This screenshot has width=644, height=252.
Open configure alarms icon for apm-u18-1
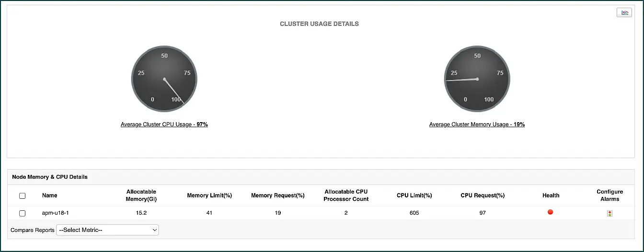[609, 213]
